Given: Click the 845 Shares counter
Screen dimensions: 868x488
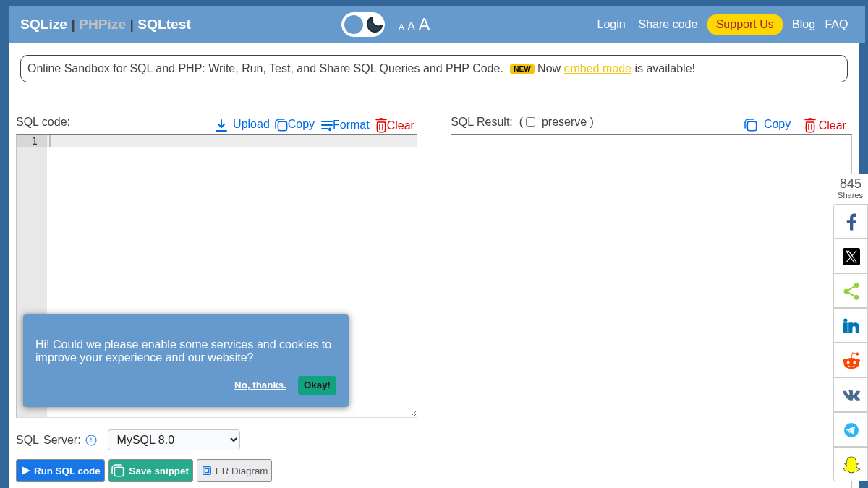Looking at the screenshot, I should click(x=851, y=188).
